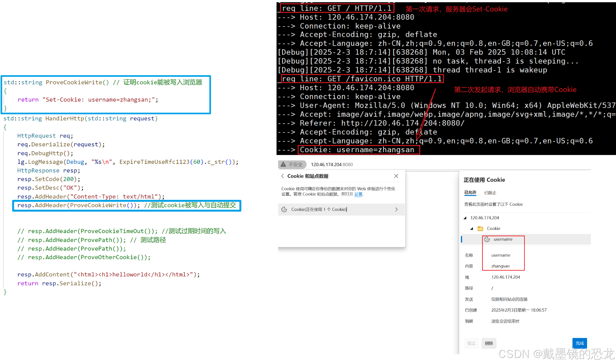Close the Cookie 和站点数据 popup
This screenshot has height=364, width=616.
[x=396, y=176]
